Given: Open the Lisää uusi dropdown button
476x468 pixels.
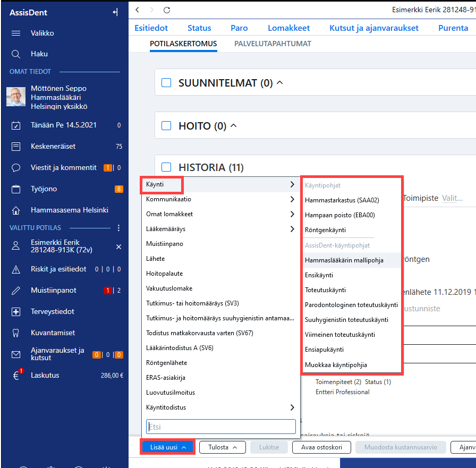Looking at the screenshot, I should tap(167, 447).
